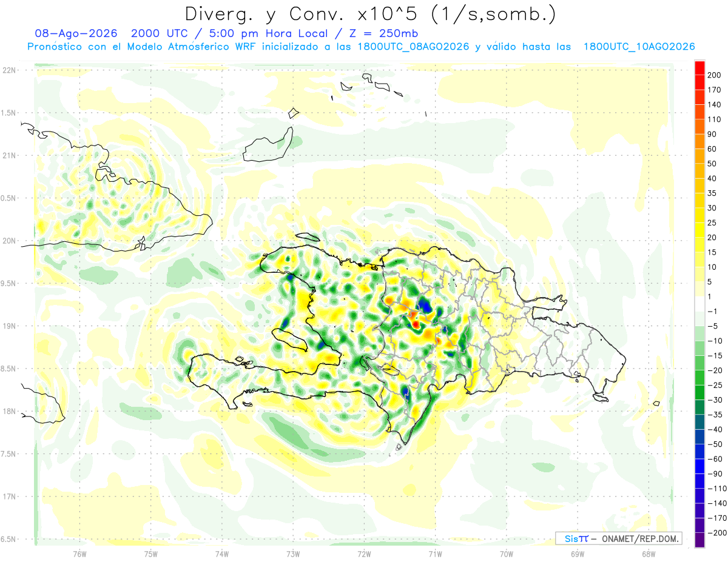Image resolution: width=728 pixels, height=562 pixels.
Task: Click the '20N' latitude label
Action: 8,241
